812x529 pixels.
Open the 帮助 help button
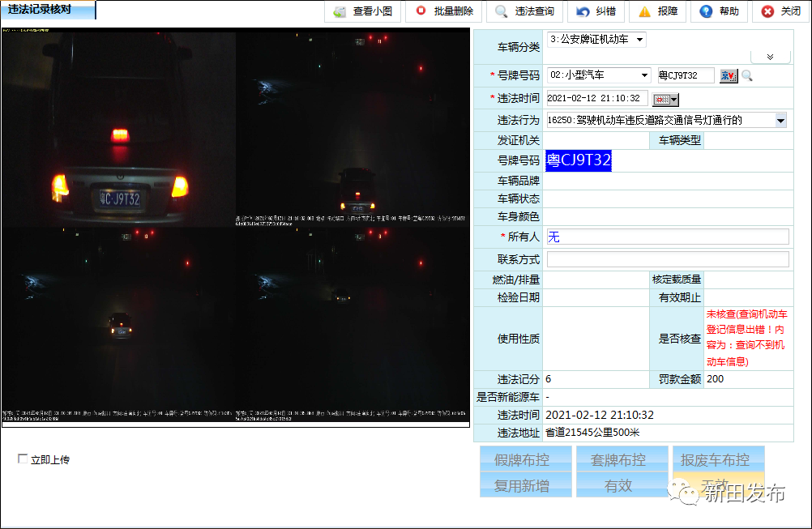tap(720, 11)
